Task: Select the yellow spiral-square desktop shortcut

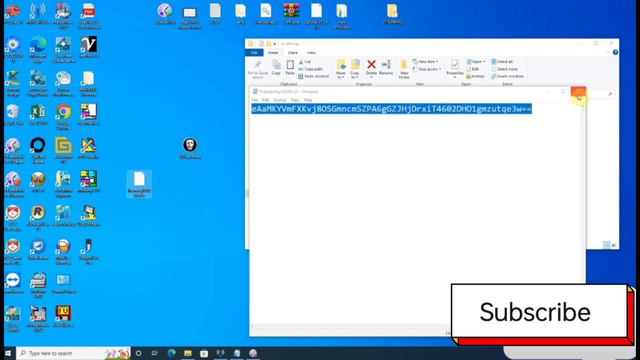Action: (63, 150)
